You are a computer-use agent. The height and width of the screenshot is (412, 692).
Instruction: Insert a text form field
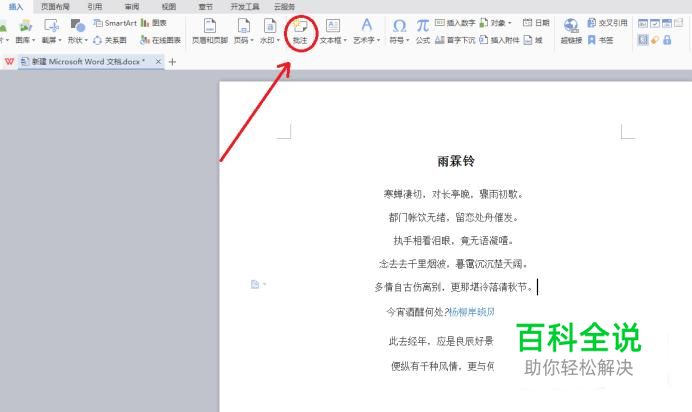pyautogui.click(x=643, y=23)
